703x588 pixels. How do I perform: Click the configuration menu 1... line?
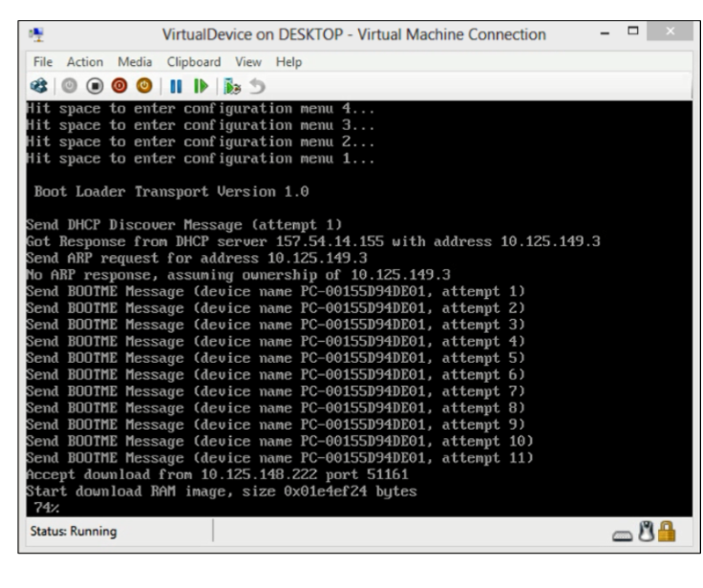click(201, 158)
